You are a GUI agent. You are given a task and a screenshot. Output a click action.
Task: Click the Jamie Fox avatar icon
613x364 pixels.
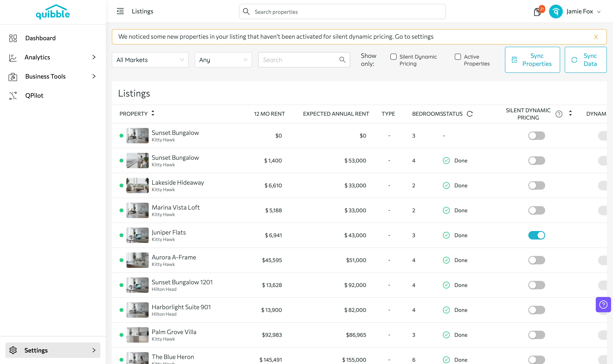pyautogui.click(x=556, y=11)
